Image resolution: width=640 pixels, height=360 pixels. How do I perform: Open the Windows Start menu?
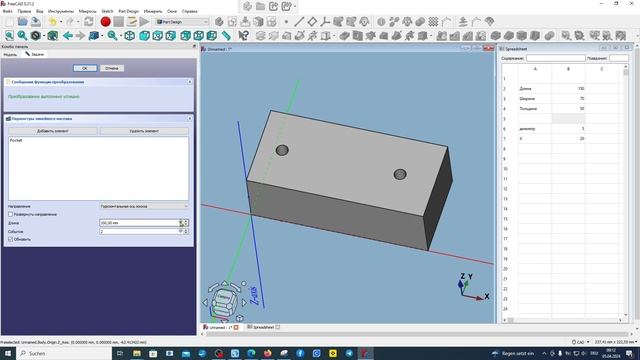click(8, 353)
